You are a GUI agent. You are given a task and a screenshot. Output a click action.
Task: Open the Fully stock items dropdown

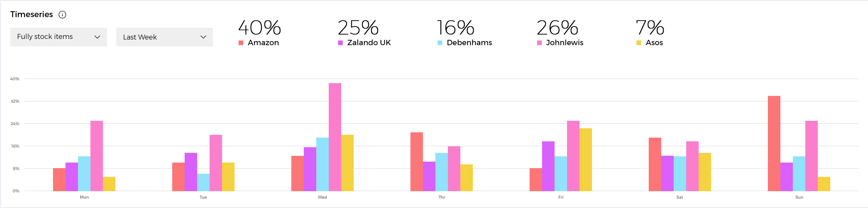coord(58,37)
